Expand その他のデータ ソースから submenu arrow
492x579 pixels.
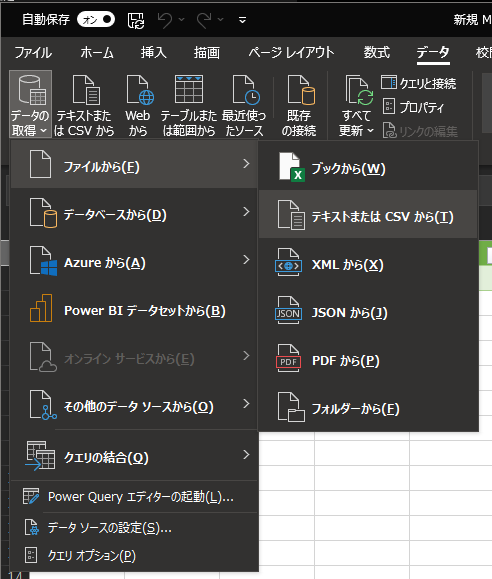click(246, 404)
